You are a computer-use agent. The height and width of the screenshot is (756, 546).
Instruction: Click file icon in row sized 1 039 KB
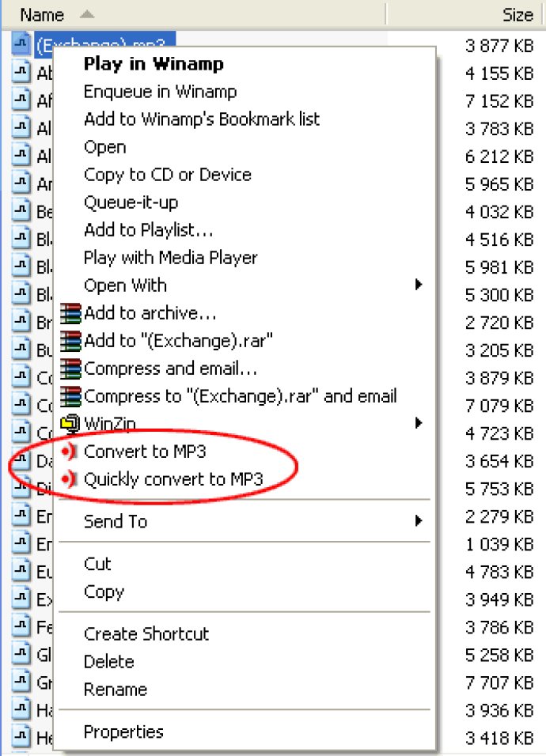tap(21, 543)
